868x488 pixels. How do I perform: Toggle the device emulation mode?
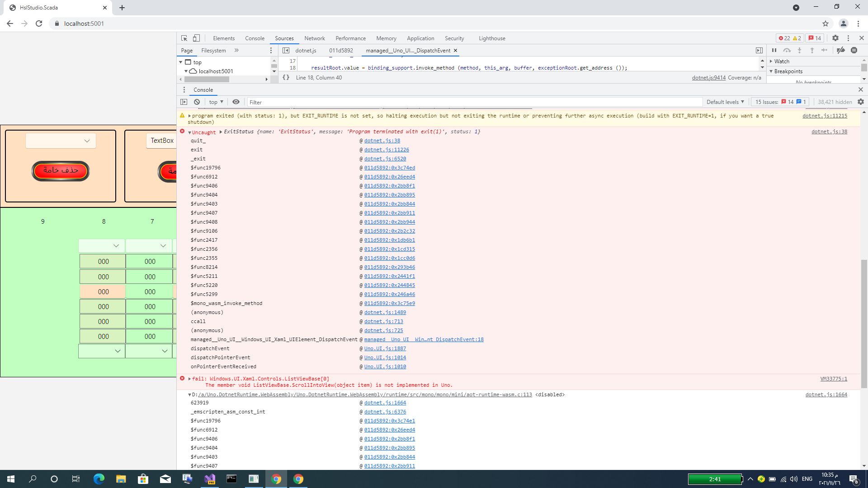pos(196,38)
